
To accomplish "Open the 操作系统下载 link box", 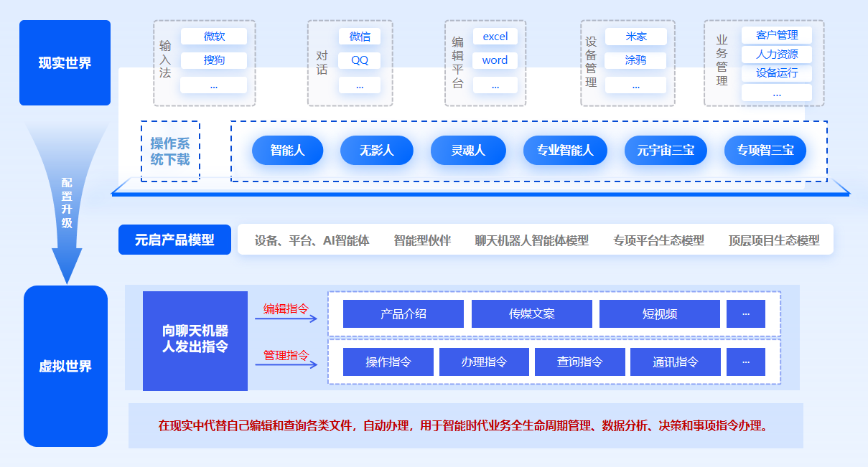I will 170,151.
